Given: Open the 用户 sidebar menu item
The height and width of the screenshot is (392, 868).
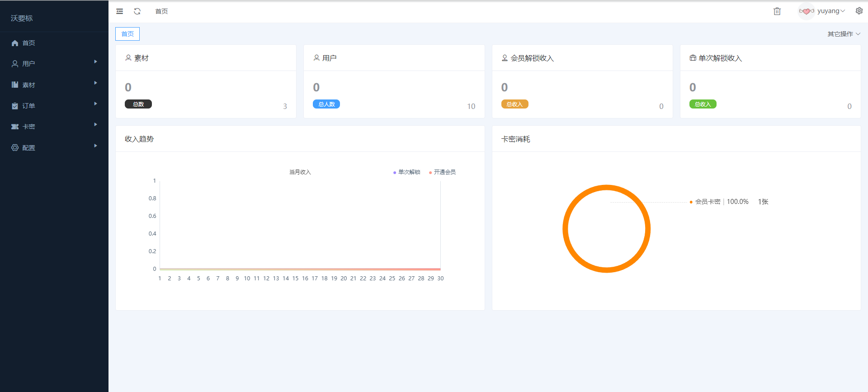Looking at the screenshot, I should 54,64.
